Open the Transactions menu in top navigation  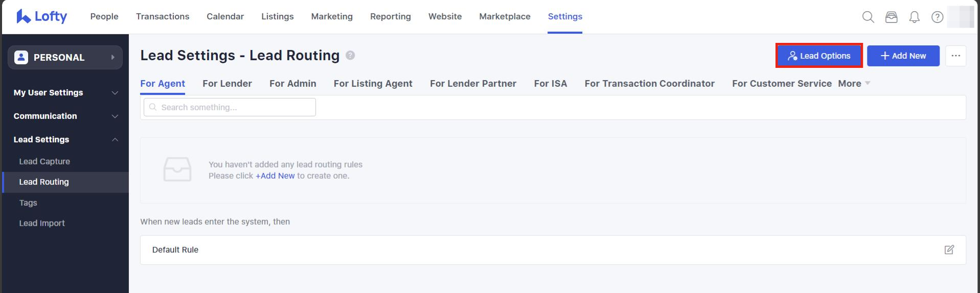coord(163,16)
